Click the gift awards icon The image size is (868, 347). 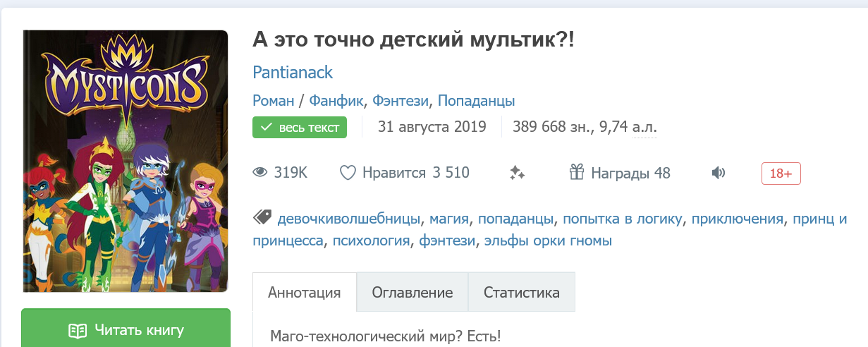577,173
